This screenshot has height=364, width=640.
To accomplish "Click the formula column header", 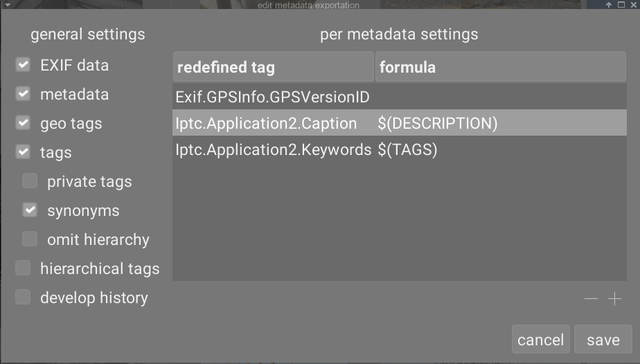I will pos(500,67).
